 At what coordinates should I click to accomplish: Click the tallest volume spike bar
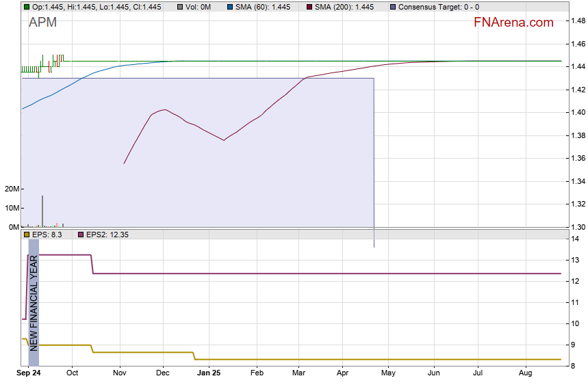tap(42, 211)
